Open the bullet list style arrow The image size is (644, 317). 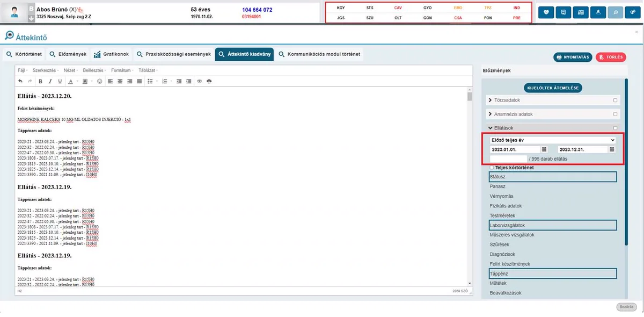[156, 82]
